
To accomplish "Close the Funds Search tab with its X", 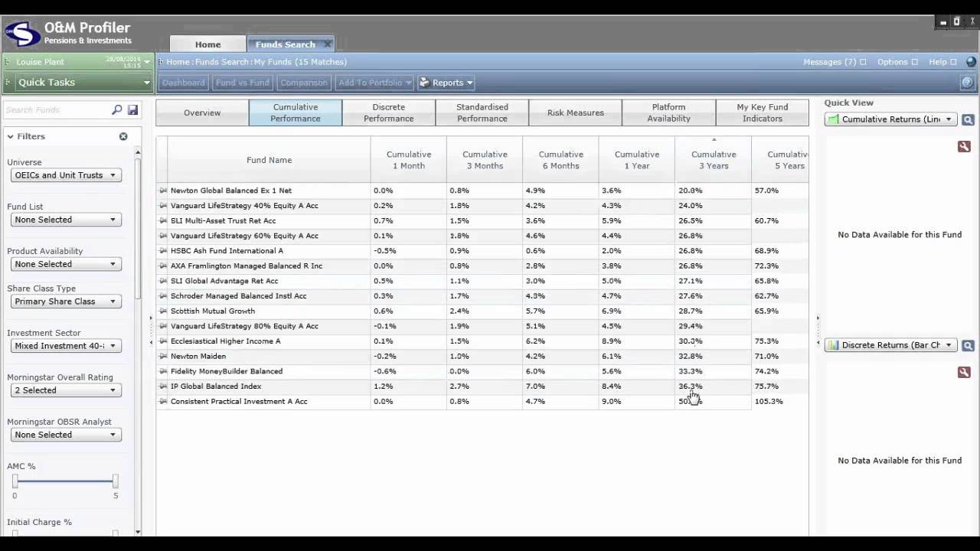I will (327, 44).
